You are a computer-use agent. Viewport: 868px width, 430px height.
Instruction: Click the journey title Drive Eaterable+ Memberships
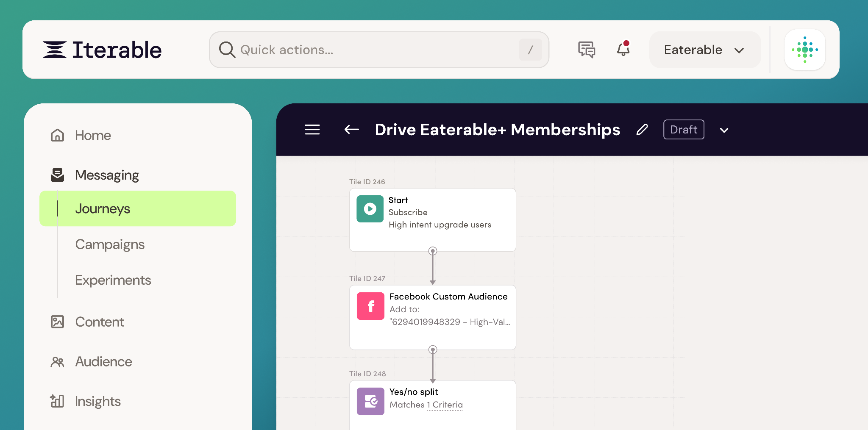pos(498,130)
